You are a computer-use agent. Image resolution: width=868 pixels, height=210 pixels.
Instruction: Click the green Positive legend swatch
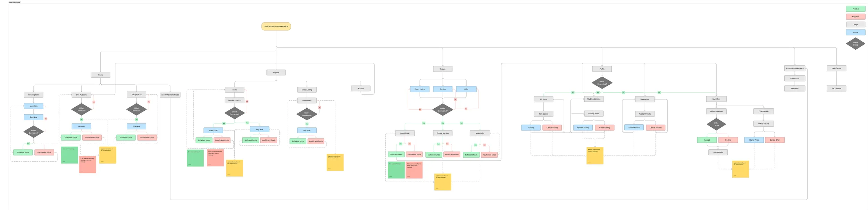[856, 9]
